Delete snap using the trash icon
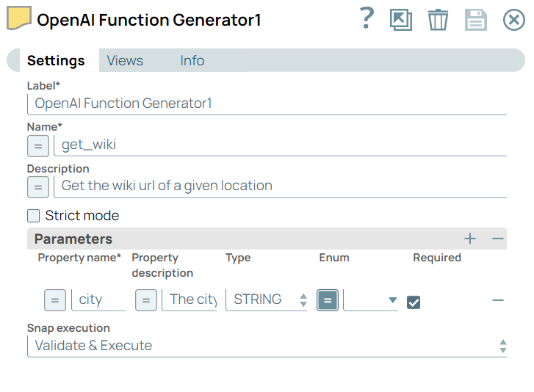Viewport: 534px width, 392px height. (438, 20)
